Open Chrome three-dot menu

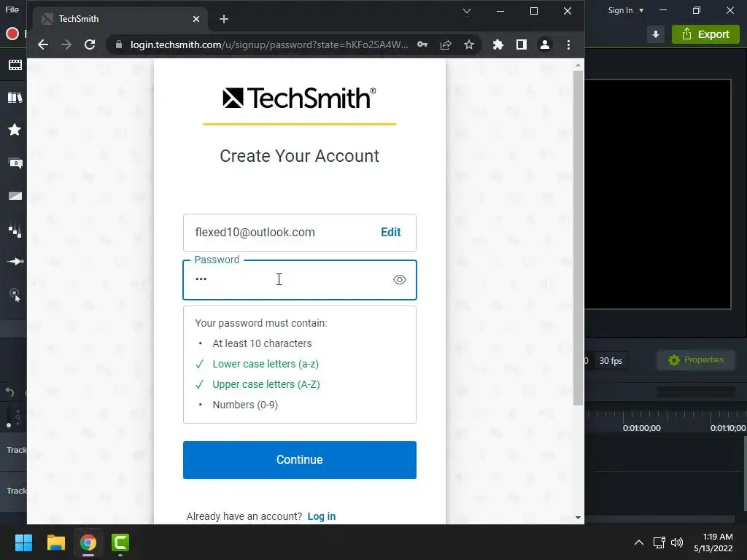point(568,44)
